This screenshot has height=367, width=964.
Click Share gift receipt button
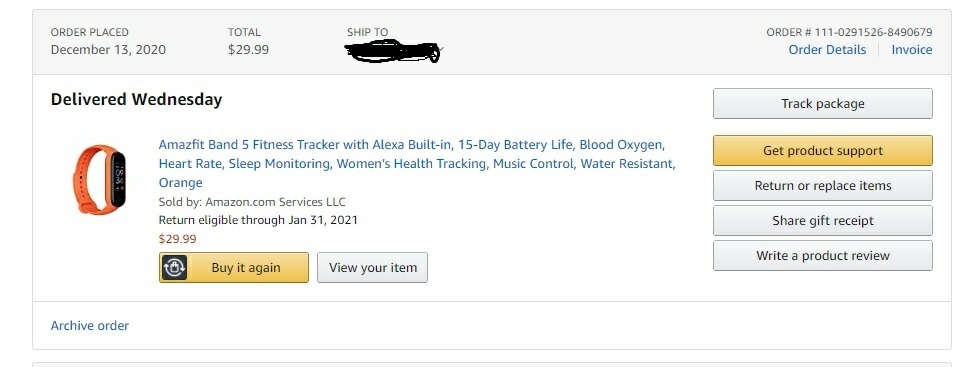[823, 221]
